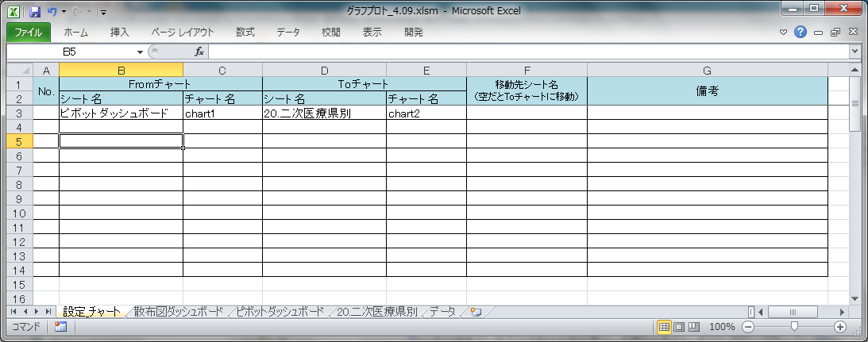868x342 pixels.
Task: Switch to the ピボットダッシュボード sheet tab
Action: (x=280, y=312)
